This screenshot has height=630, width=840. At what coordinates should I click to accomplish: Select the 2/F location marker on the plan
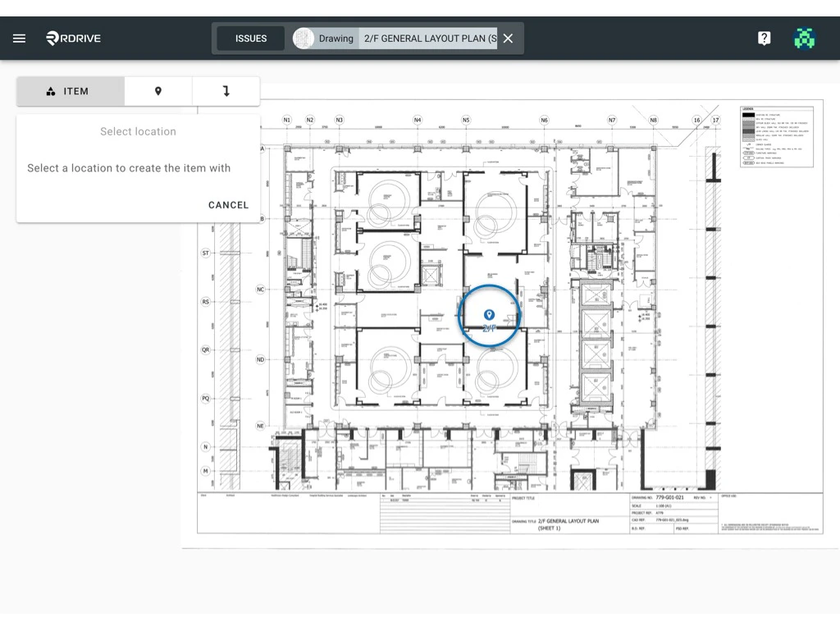489,313
